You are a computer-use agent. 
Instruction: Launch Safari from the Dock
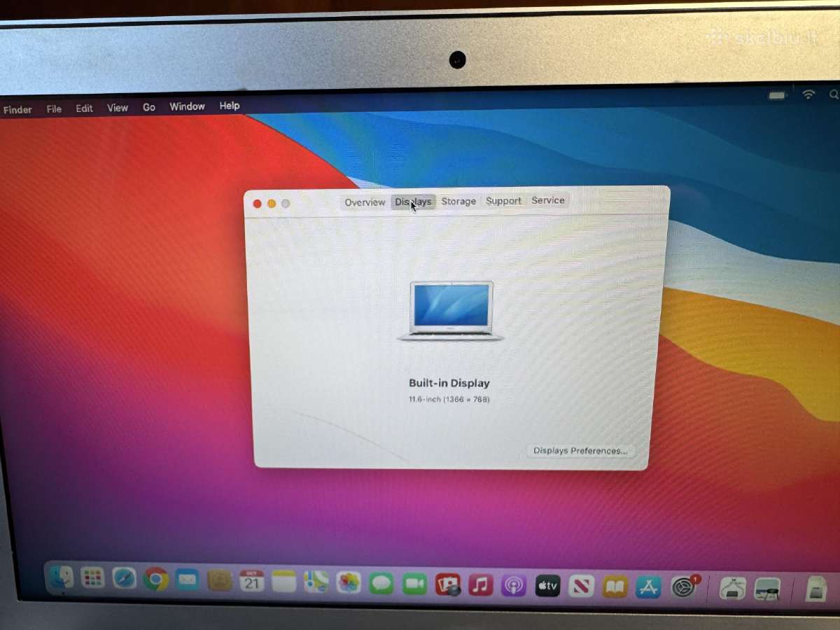pos(124,578)
